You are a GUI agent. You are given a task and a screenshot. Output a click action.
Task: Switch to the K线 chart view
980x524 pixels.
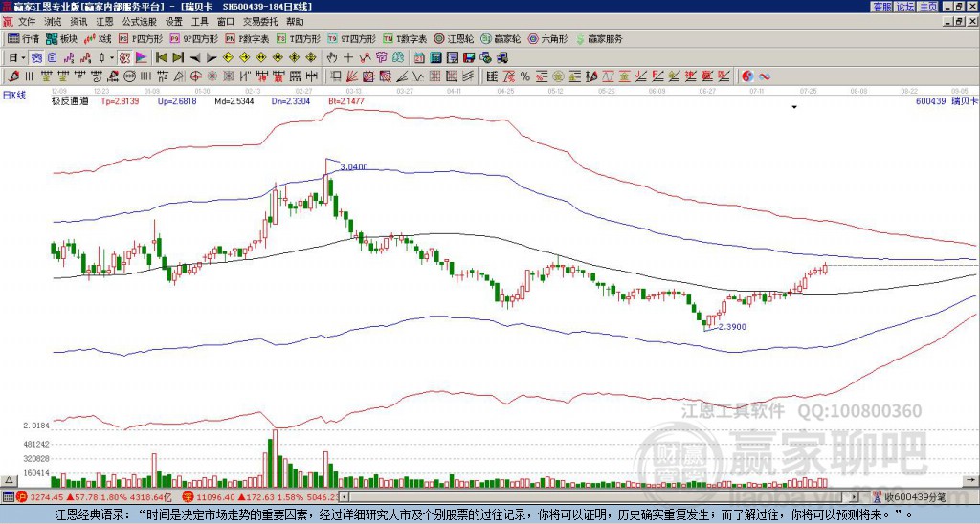[98, 38]
